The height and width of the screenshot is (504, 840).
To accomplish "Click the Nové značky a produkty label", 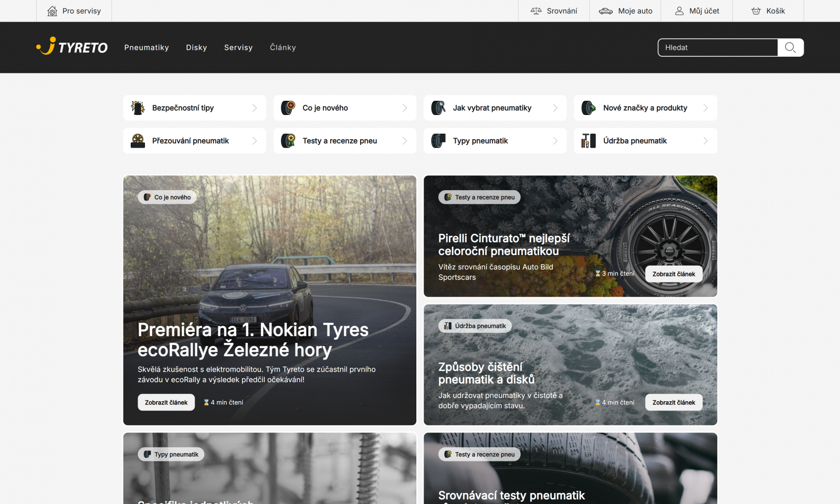I will tap(645, 108).
